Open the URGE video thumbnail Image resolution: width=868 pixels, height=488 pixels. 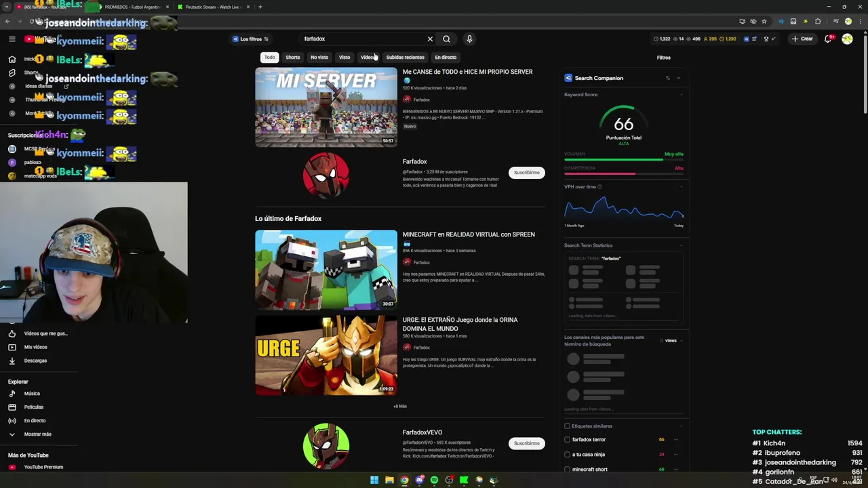[326, 355]
